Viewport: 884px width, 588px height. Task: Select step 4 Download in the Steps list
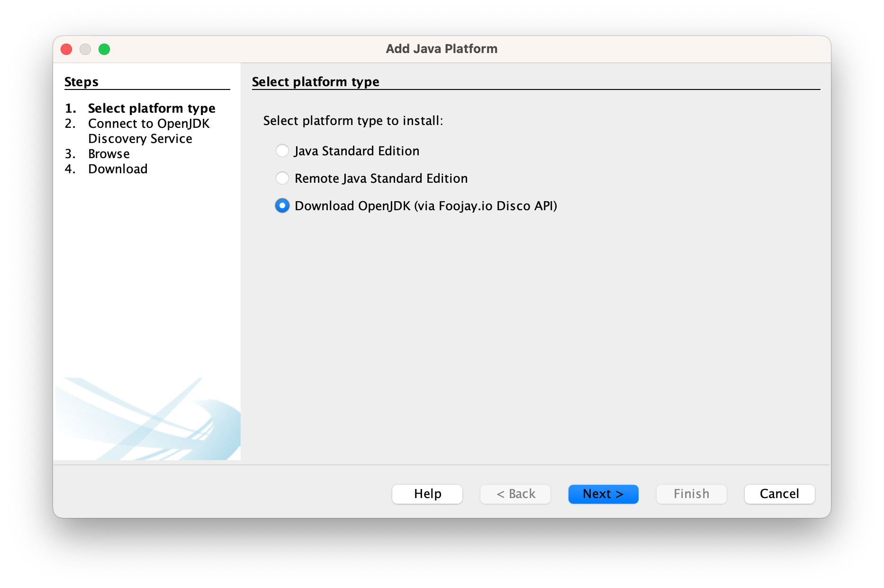point(117,169)
